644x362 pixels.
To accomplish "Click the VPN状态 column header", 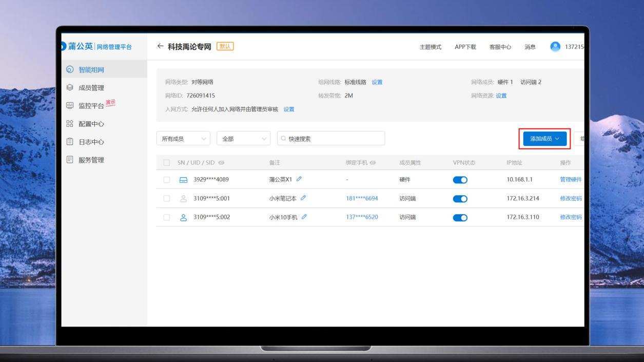I will [x=464, y=163].
